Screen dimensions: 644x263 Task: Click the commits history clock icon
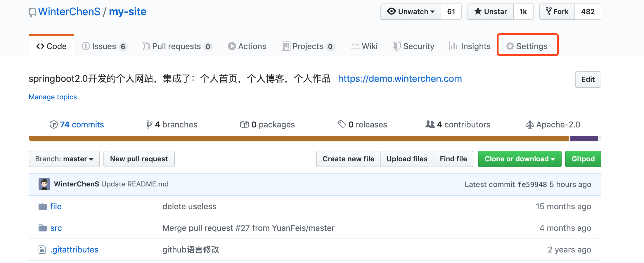[x=53, y=124]
